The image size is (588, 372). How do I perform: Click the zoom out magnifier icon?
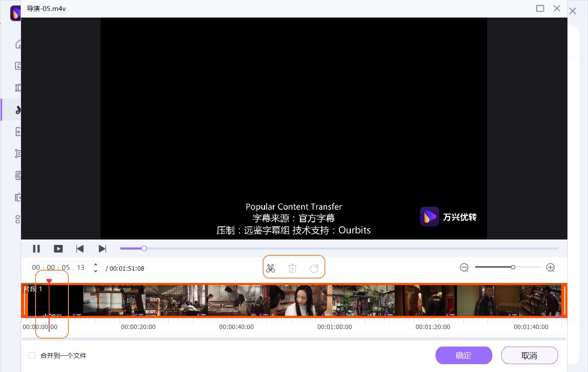click(x=464, y=267)
